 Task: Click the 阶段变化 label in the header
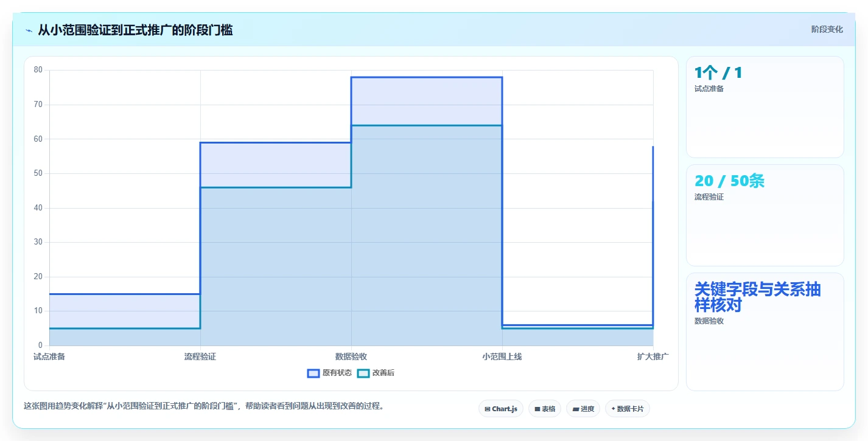pos(827,29)
